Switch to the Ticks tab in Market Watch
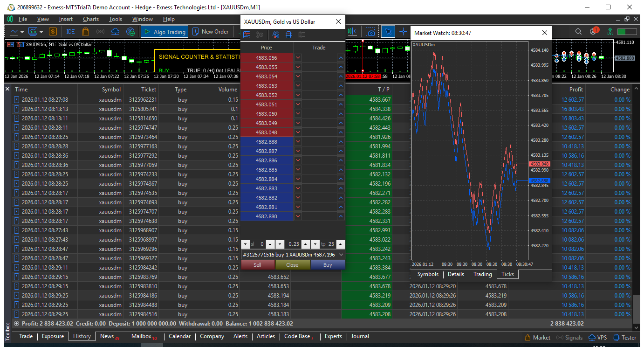644x347 pixels. (x=507, y=274)
